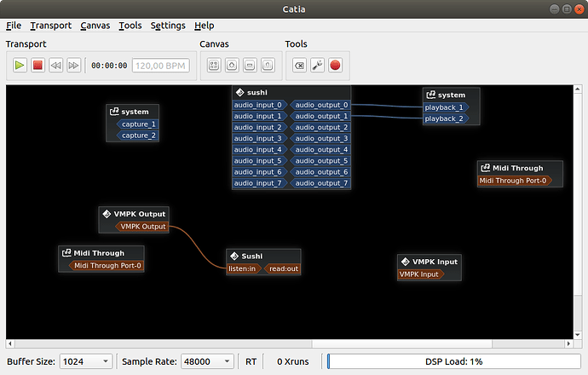Stop transport with the red square button
The image size is (588, 375).
pyautogui.click(x=37, y=66)
